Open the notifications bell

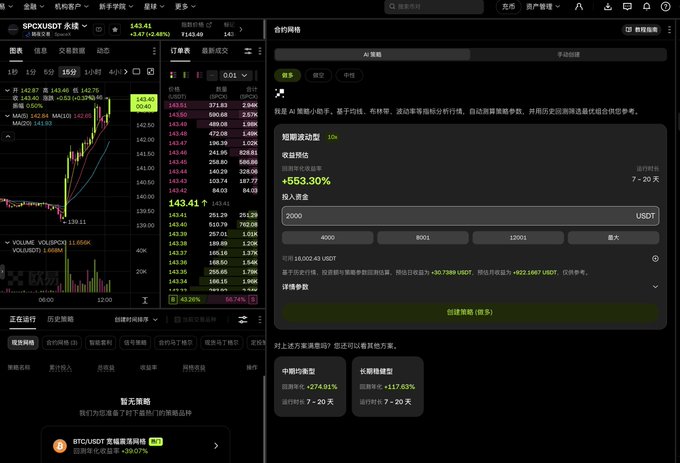coord(646,7)
